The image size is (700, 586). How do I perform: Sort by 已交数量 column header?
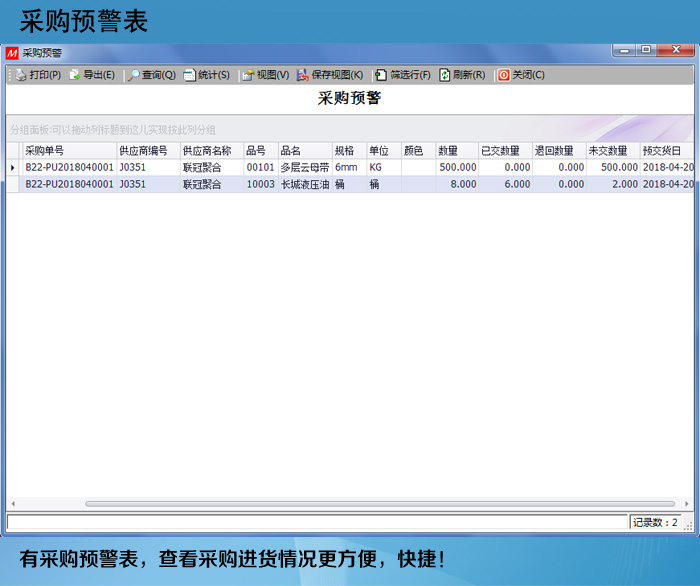pos(505,151)
